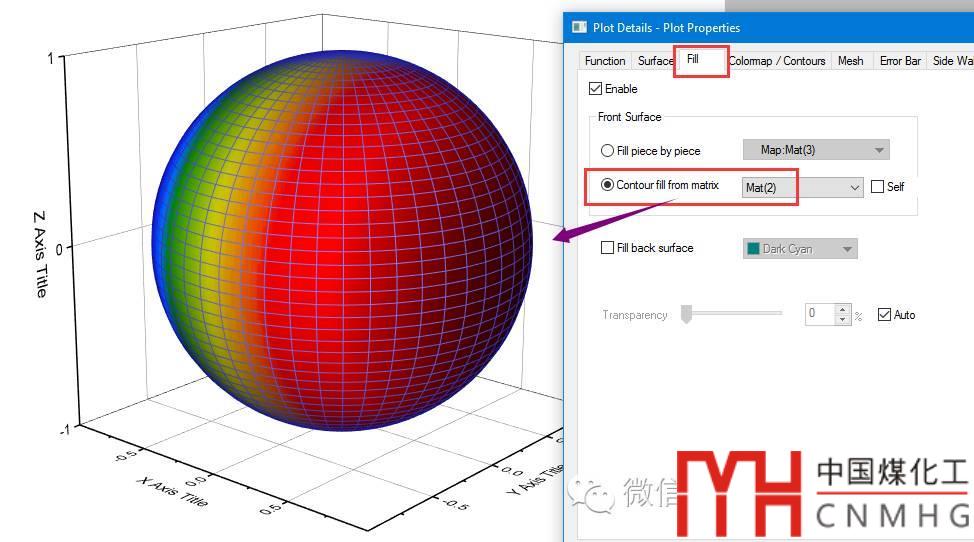Toggle the Auto transparency checkbox
This screenshot has height=542, width=974.
[883, 315]
